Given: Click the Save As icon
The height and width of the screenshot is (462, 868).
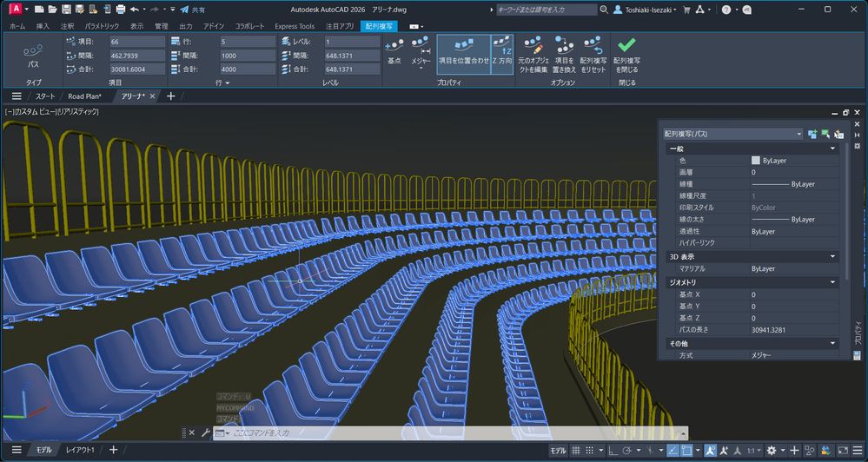Looking at the screenshot, I should [x=80, y=10].
